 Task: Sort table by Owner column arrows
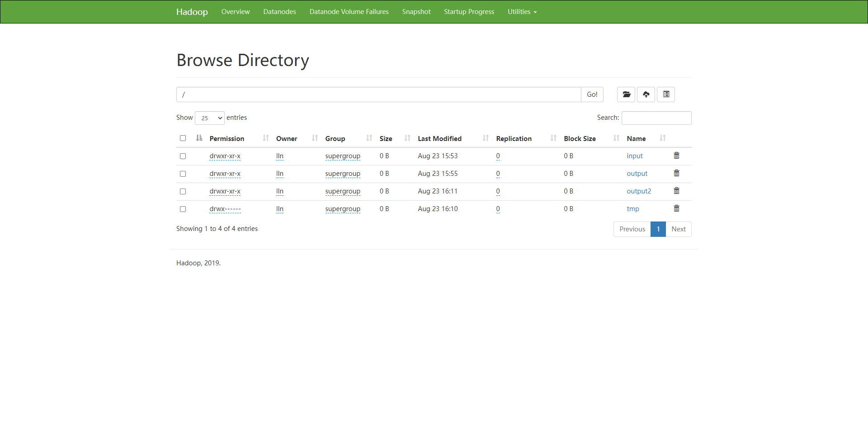315,138
